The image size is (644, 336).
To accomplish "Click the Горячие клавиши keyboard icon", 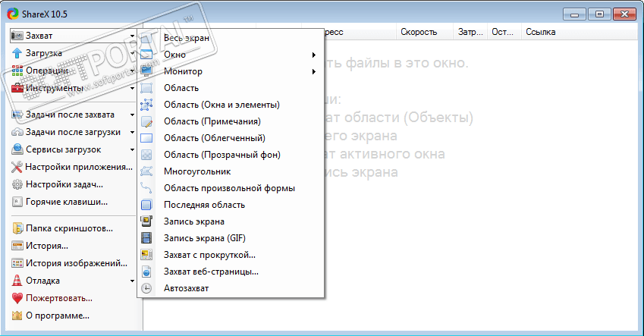I will click(17, 202).
